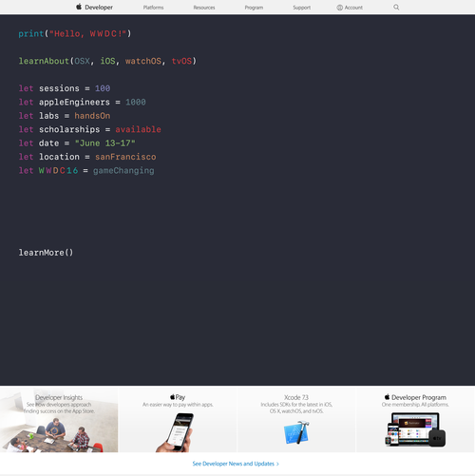Viewport: 475px width, 476px height.
Task: Click 'Includes SDKs for the latest in iOS' text
Action: [x=296, y=405]
